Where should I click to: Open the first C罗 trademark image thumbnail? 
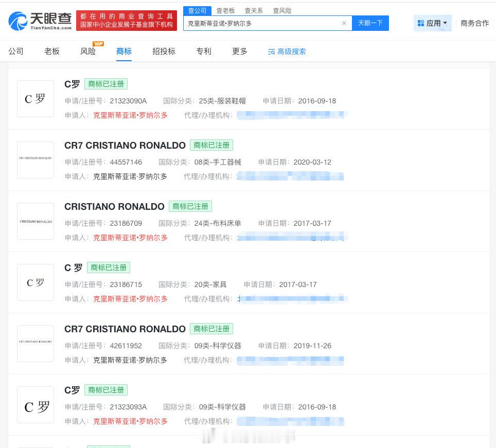coord(35,98)
